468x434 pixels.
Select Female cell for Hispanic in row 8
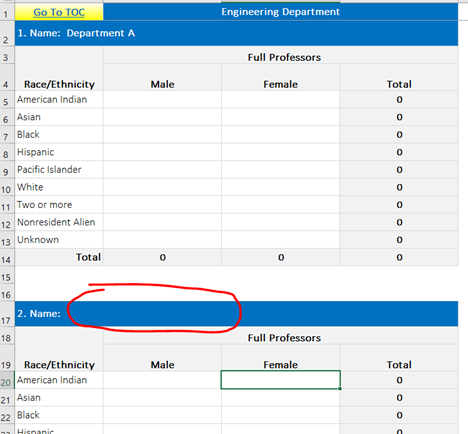281,152
